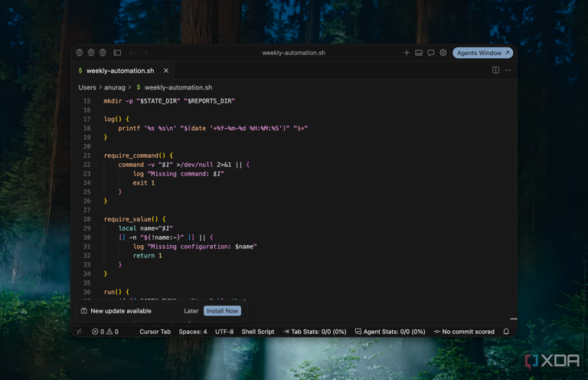Open the chat bubble icon
Screen dimensions: 588x380
click(431, 53)
